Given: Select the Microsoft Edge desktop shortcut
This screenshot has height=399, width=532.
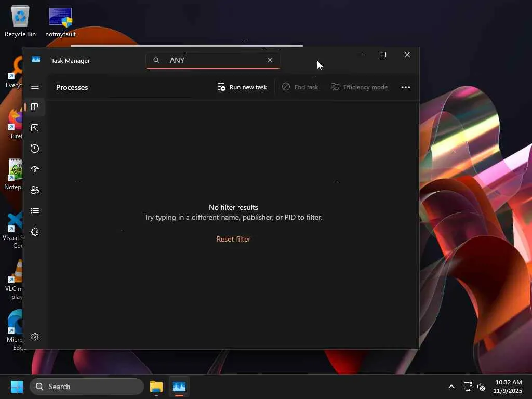Looking at the screenshot, I should [14, 331].
